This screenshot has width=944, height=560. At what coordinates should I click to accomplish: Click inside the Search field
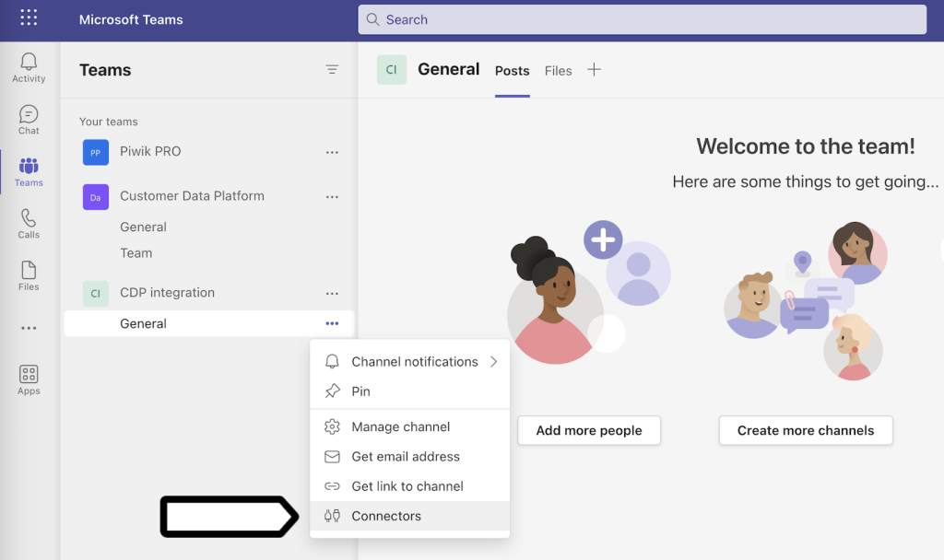pyautogui.click(x=643, y=19)
